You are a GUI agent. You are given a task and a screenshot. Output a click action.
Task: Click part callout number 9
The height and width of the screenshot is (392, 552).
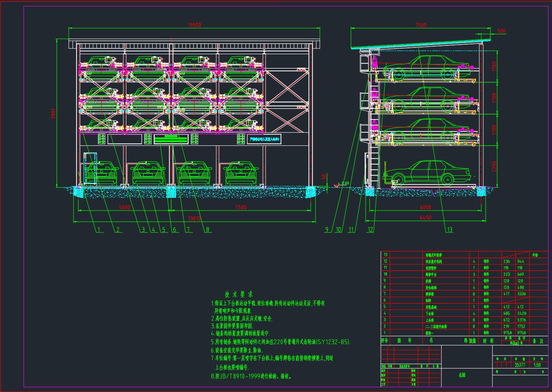326,229
